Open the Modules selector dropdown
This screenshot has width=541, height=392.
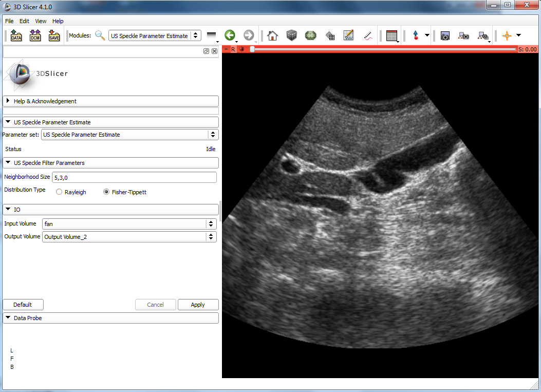coord(155,36)
